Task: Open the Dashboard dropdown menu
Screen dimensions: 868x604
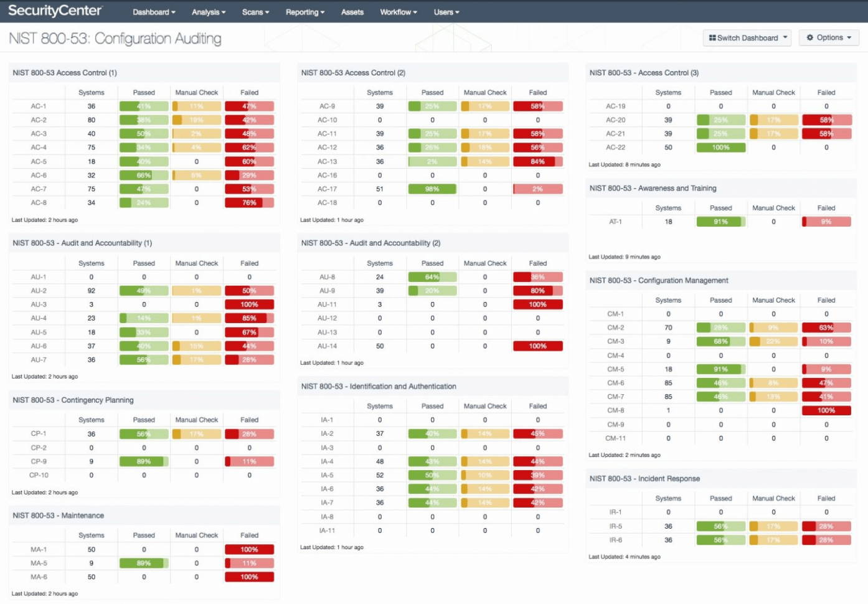Action: 153,11
